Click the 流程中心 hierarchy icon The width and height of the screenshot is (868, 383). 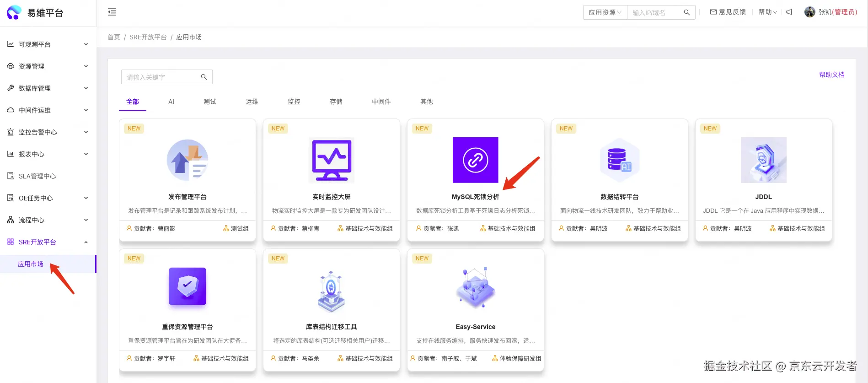click(x=11, y=220)
